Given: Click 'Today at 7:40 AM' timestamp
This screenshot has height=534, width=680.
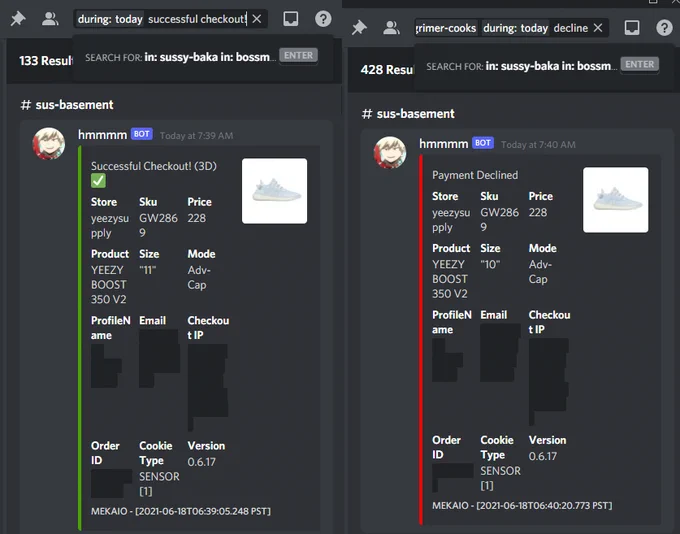Looking at the screenshot, I should click(538, 144).
